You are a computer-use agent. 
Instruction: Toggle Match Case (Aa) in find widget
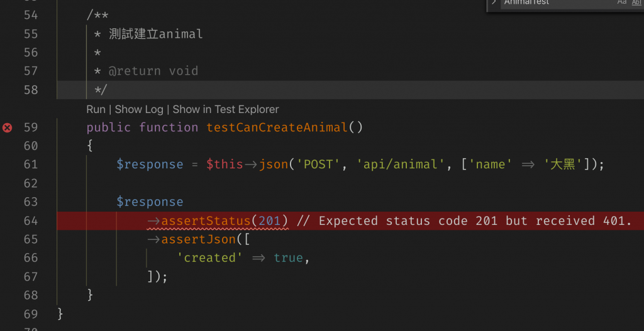pos(622,3)
